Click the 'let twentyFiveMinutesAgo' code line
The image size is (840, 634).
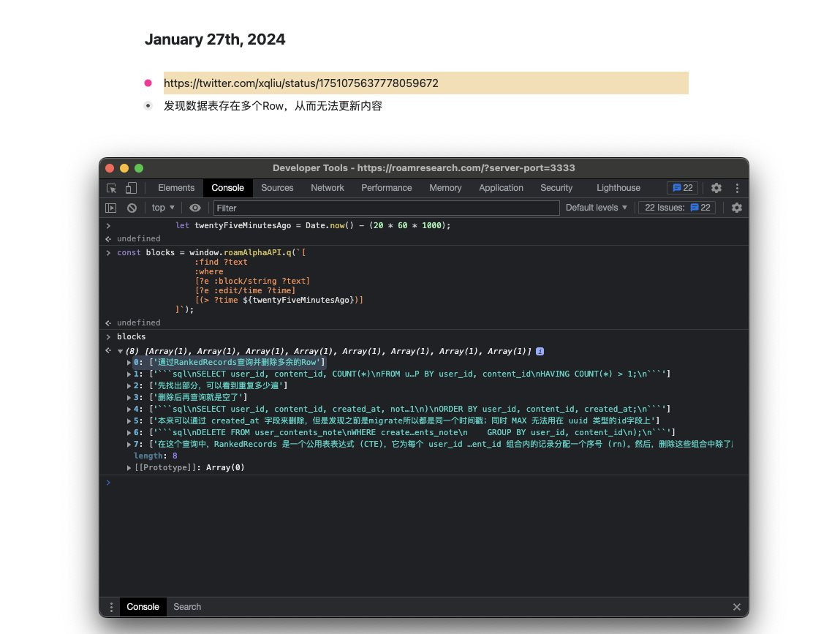pos(313,226)
